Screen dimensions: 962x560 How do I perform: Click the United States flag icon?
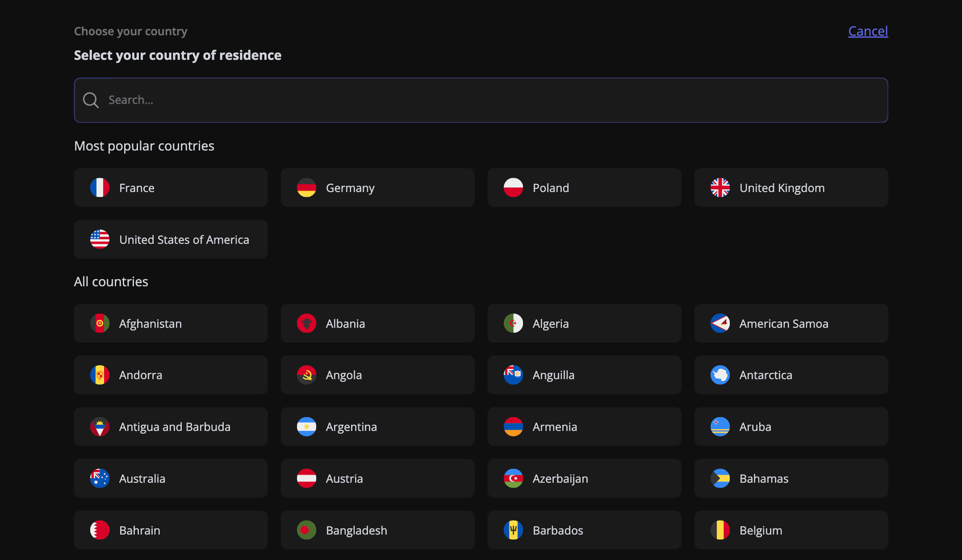[100, 239]
